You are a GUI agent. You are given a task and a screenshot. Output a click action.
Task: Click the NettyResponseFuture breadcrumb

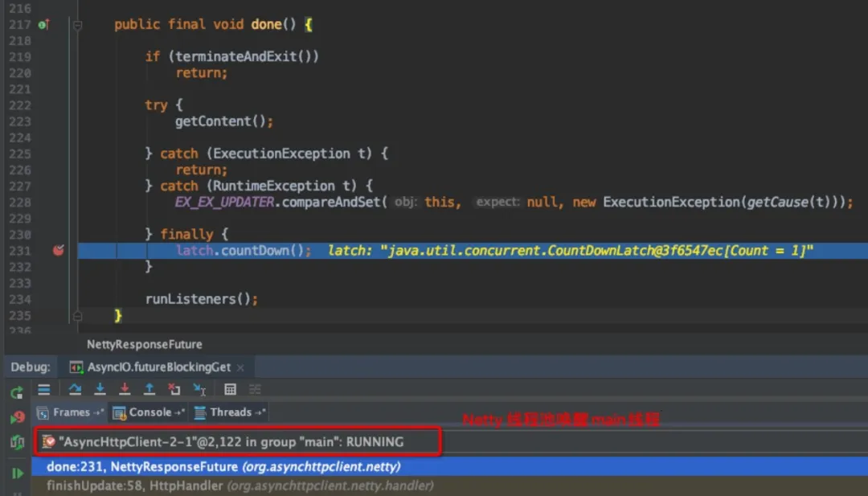(145, 344)
